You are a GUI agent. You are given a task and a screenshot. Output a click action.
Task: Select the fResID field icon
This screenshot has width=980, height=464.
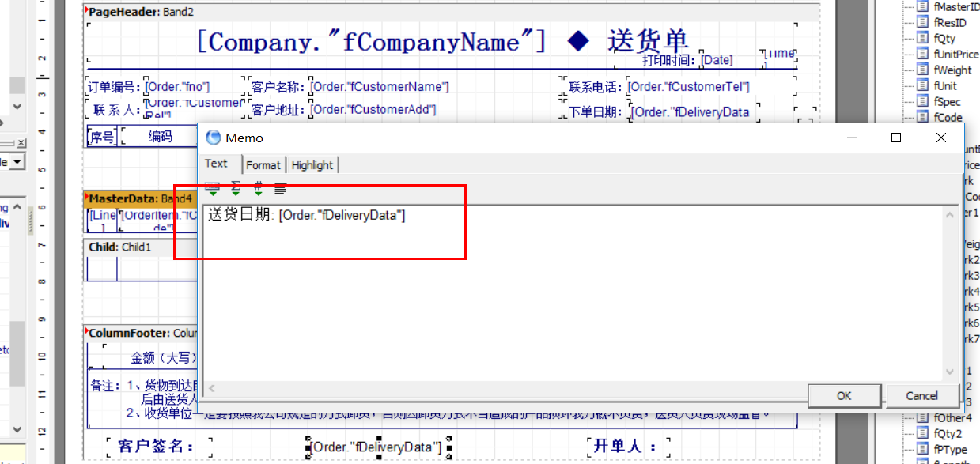[x=922, y=23]
